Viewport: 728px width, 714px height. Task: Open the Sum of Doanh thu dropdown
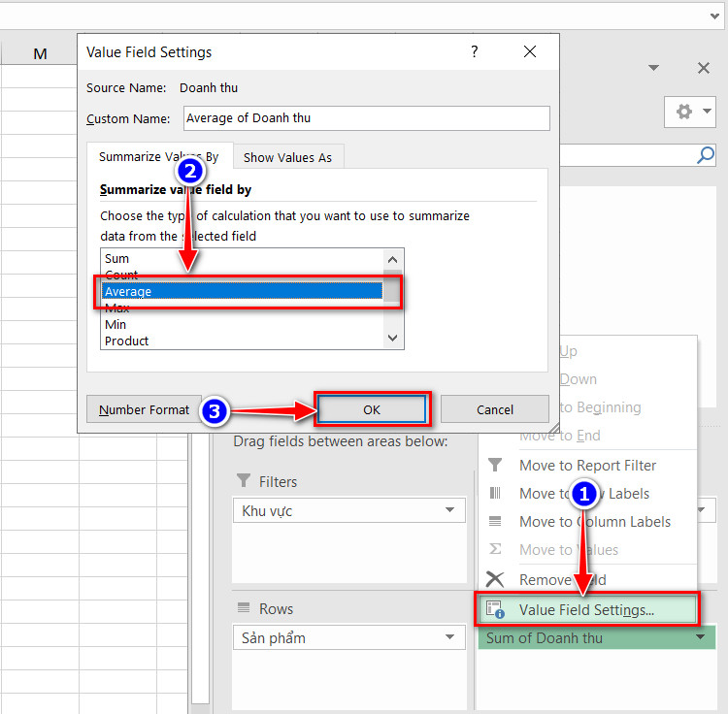pos(700,637)
